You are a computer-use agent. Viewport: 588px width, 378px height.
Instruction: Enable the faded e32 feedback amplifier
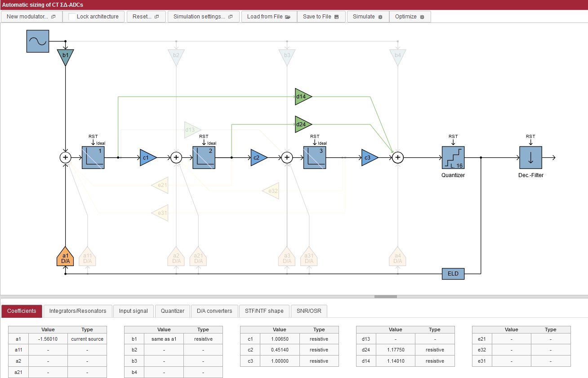click(x=271, y=191)
